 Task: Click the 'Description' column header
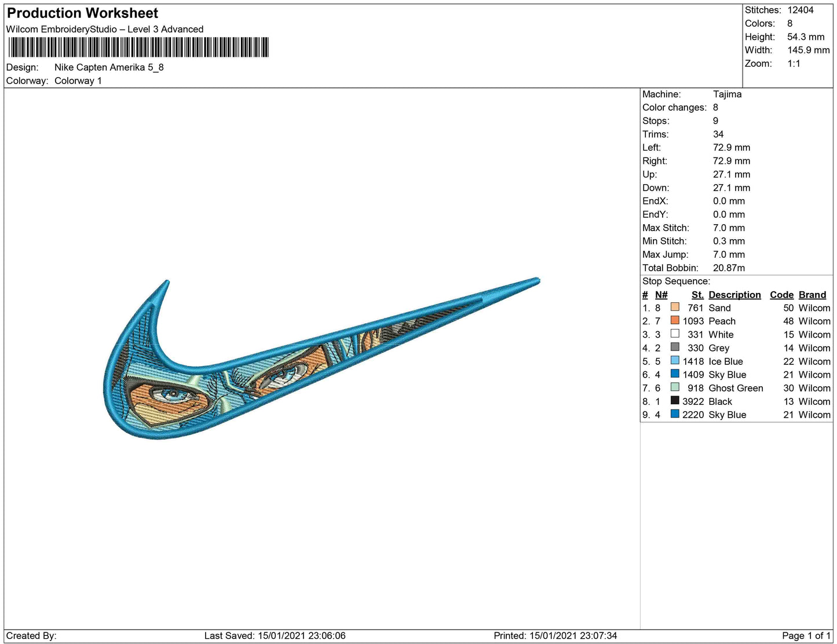coord(734,294)
